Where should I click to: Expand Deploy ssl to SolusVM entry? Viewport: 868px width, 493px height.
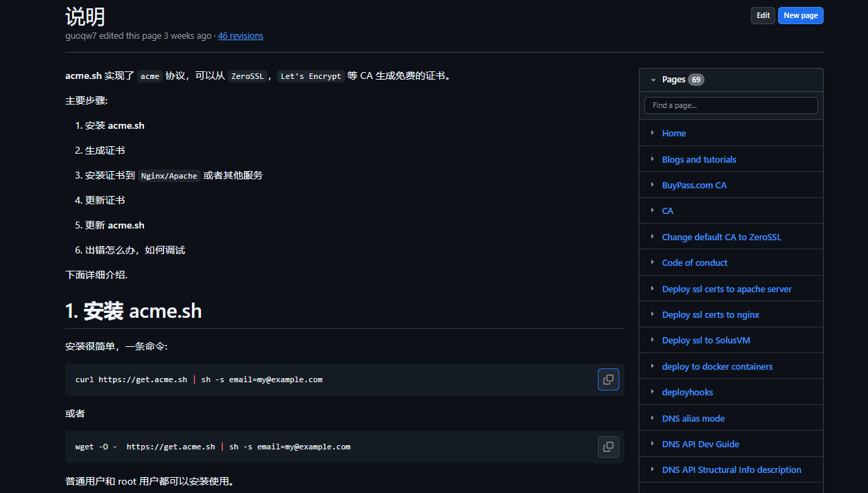tap(653, 340)
